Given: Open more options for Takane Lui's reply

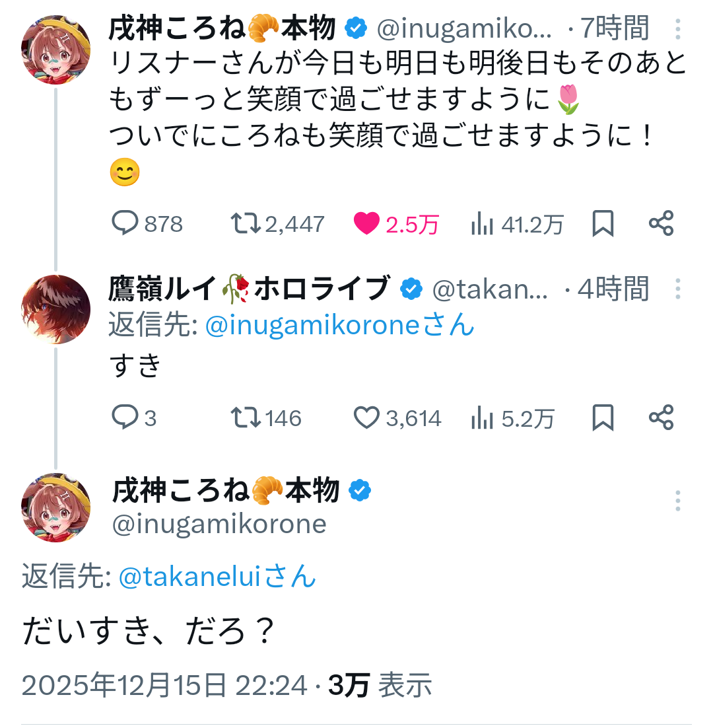Looking at the screenshot, I should point(677,289).
